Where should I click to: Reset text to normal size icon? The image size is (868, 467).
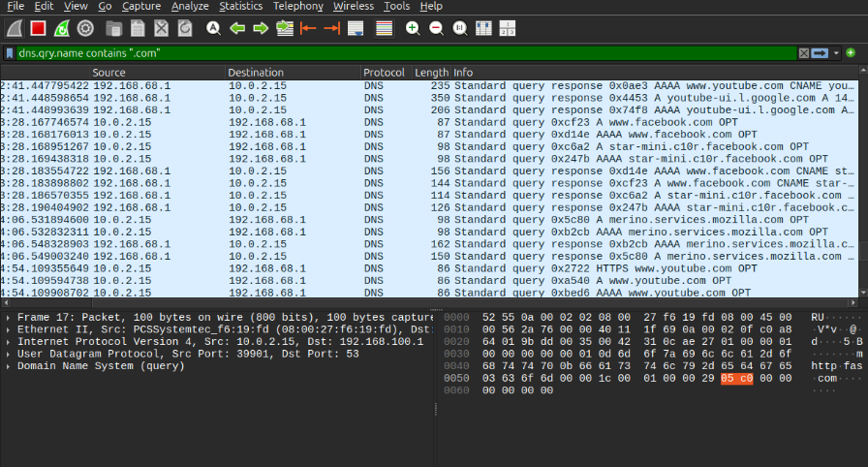pyautogui.click(x=460, y=28)
